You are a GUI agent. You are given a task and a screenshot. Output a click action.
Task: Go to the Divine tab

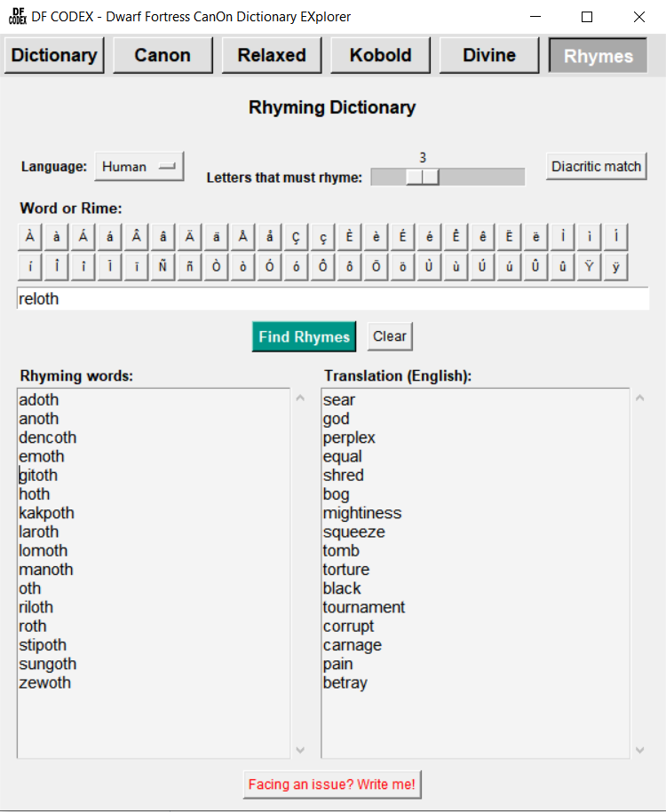coord(489,55)
